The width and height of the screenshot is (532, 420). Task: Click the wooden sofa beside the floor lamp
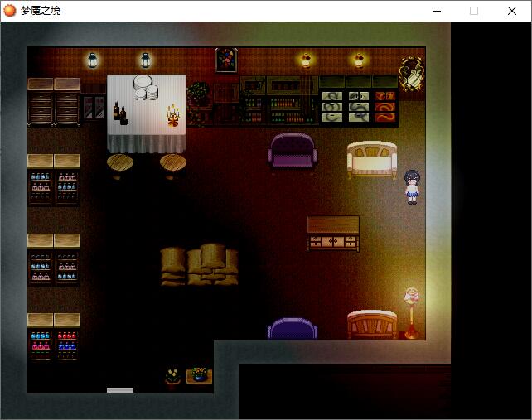(x=372, y=325)
